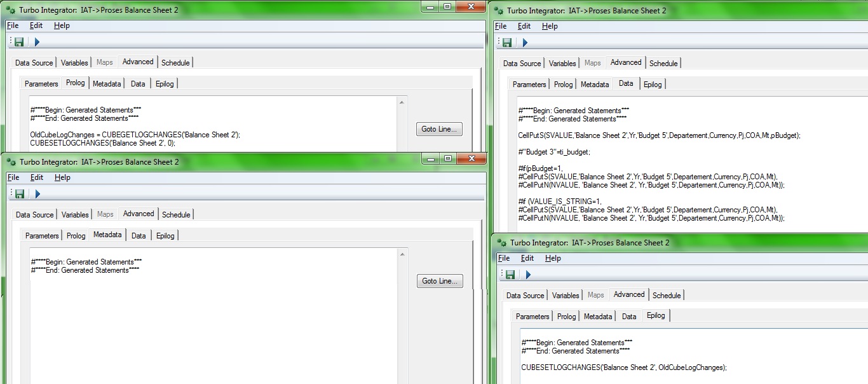Select Prolog sub-tab in the Metadata window
This screenshot has height=384, width=868.
[76, 236]
